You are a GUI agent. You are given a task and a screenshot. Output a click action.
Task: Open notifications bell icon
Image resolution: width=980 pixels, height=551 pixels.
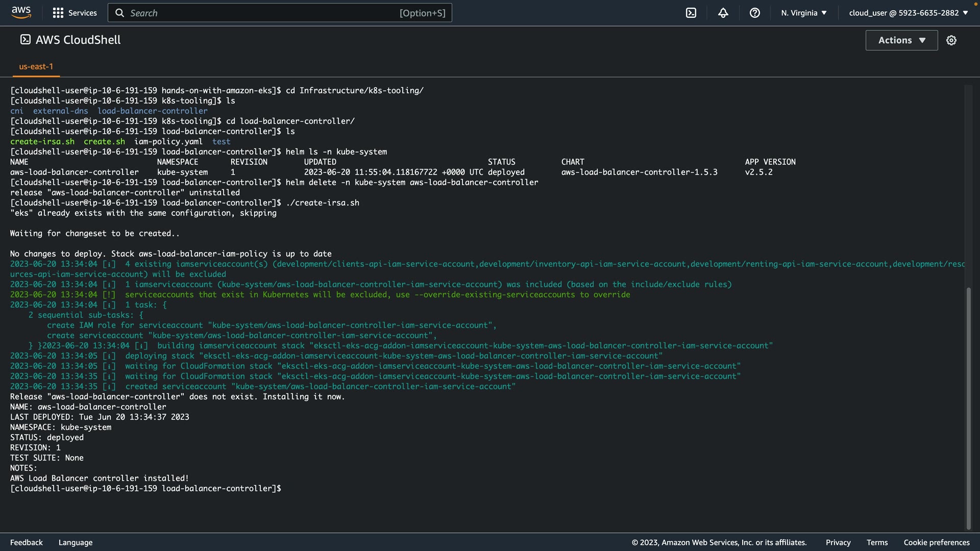pos(723,13)
